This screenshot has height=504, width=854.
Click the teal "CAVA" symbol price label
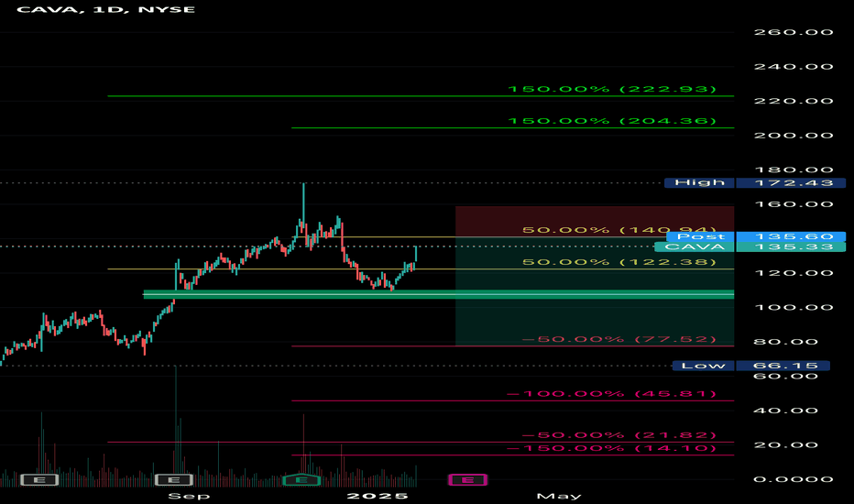tap(695, 247)
